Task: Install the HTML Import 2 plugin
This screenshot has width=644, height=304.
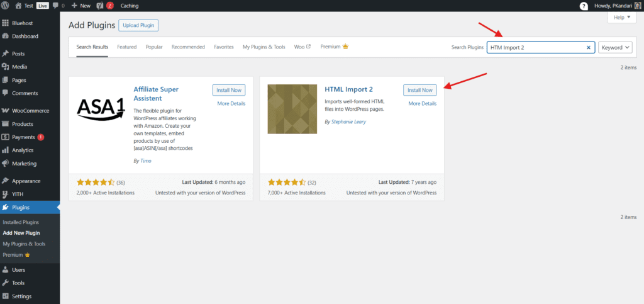Action: [420, 91]
